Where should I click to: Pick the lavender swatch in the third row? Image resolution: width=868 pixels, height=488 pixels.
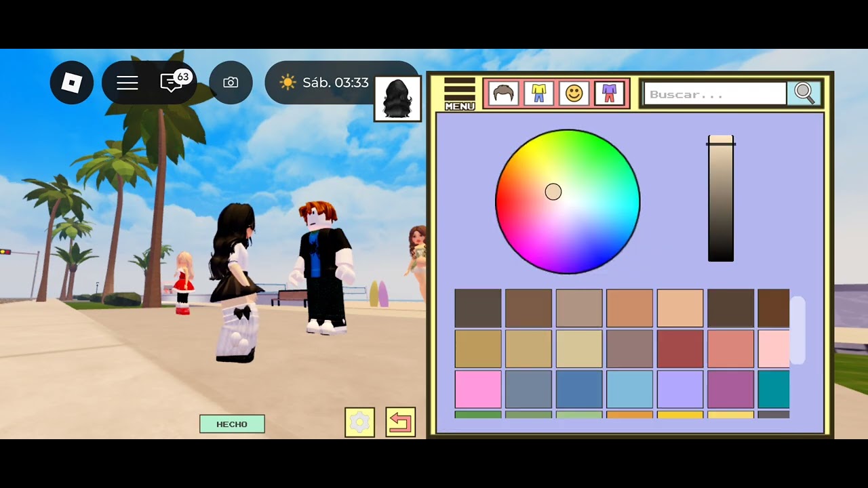[680, 389]
